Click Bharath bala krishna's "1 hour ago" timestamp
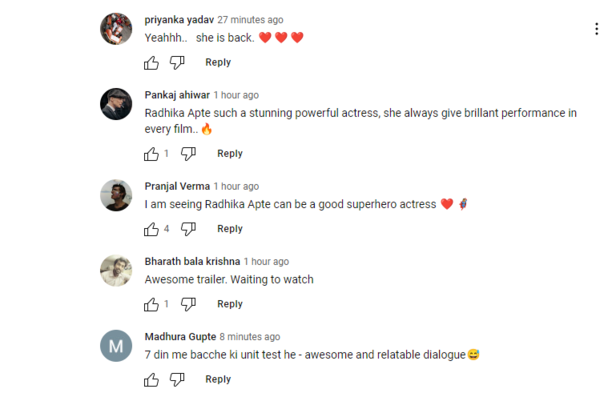616x401 pixels. [x=266, y=261]
